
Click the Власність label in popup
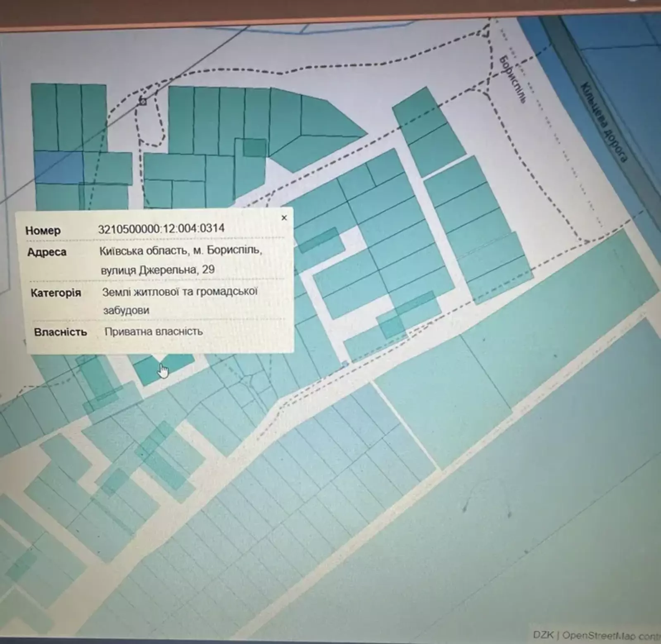[x=60, y=332]
